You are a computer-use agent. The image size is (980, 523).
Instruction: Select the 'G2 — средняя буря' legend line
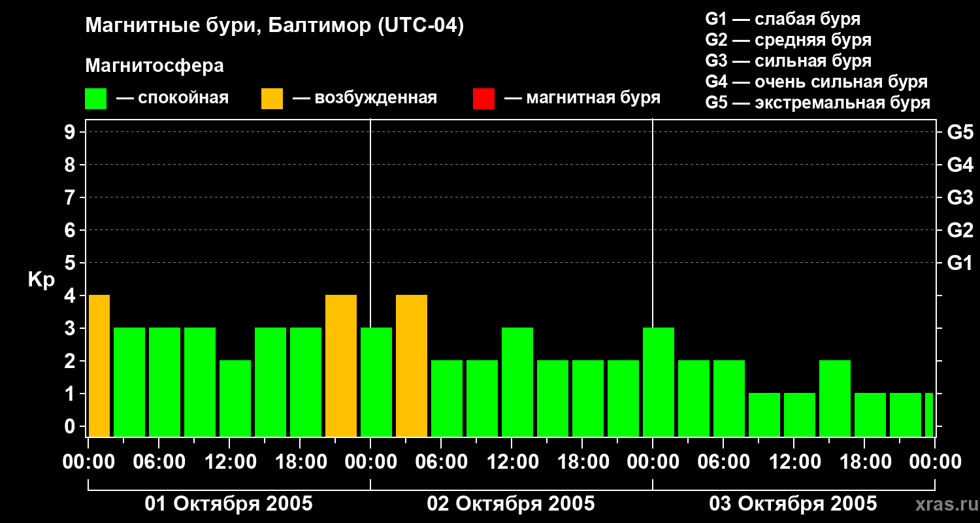[x=789, y=40]
